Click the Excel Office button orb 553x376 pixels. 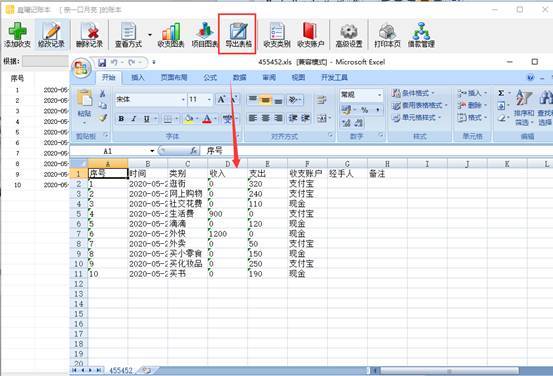tap(81, 67)
